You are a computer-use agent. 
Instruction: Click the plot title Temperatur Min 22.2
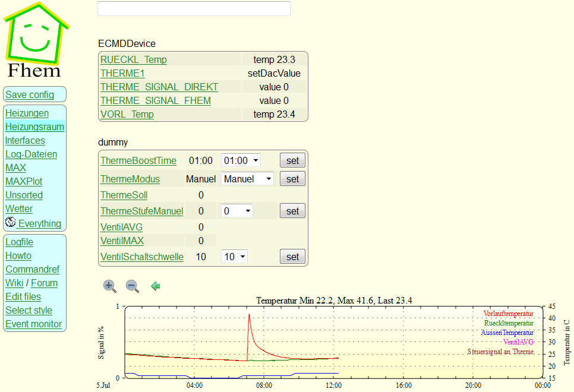tap(334, 301)
